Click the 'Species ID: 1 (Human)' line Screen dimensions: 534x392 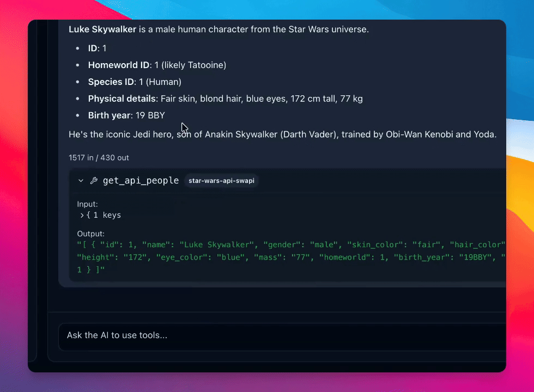coord(135,82)
